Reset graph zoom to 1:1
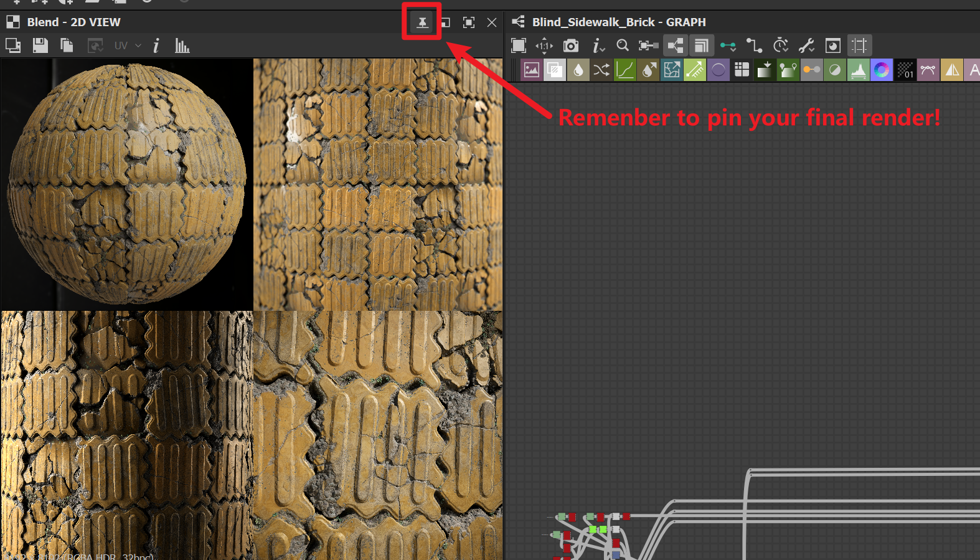 pos(545,45)
